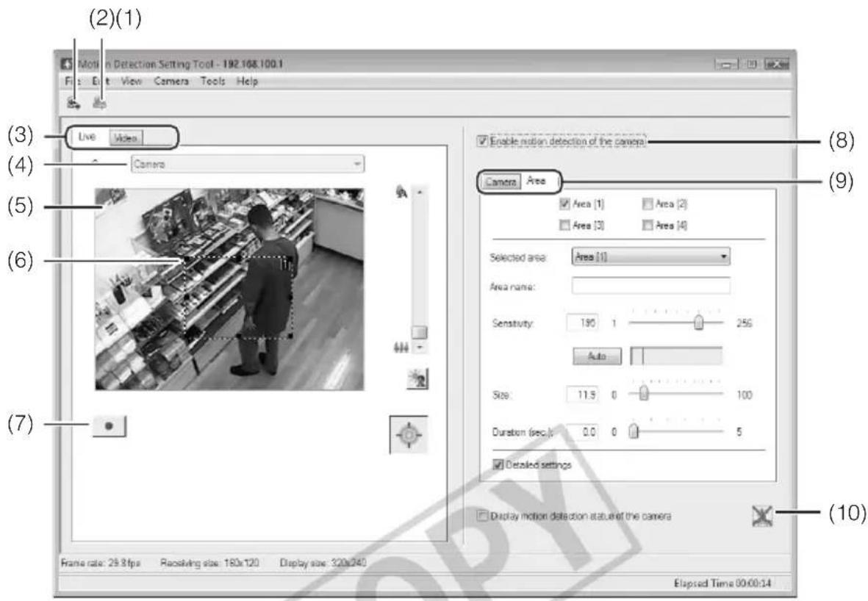Viewport: 868px width, 601px height.
Task: Open the Tools menu
Action: tap(212, 81)
